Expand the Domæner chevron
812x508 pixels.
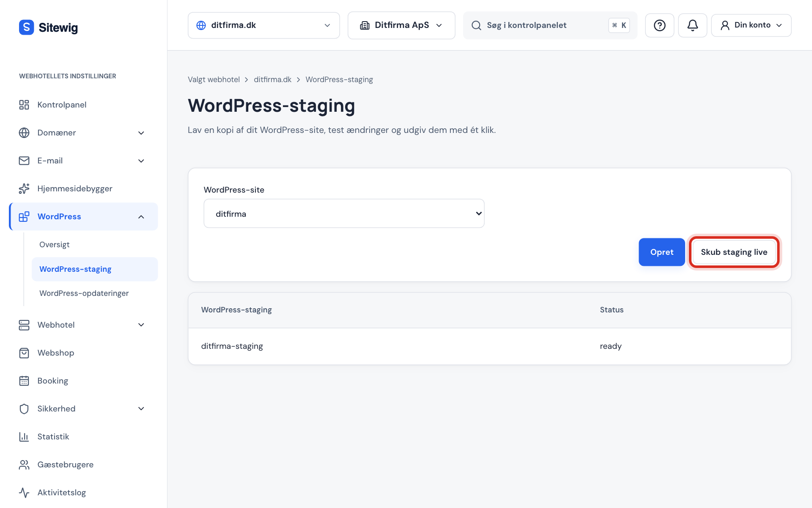click(141, 133)
